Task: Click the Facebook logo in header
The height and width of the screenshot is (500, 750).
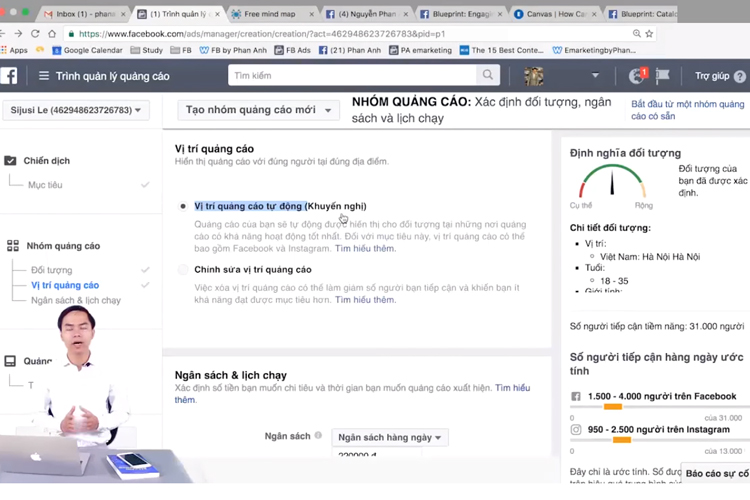Action: pyautogui.click(x=9, y=76)
